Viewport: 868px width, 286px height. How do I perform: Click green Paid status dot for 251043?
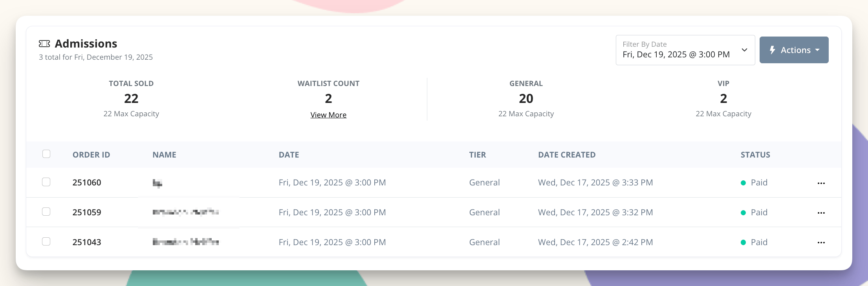click(x=743, y=242)
